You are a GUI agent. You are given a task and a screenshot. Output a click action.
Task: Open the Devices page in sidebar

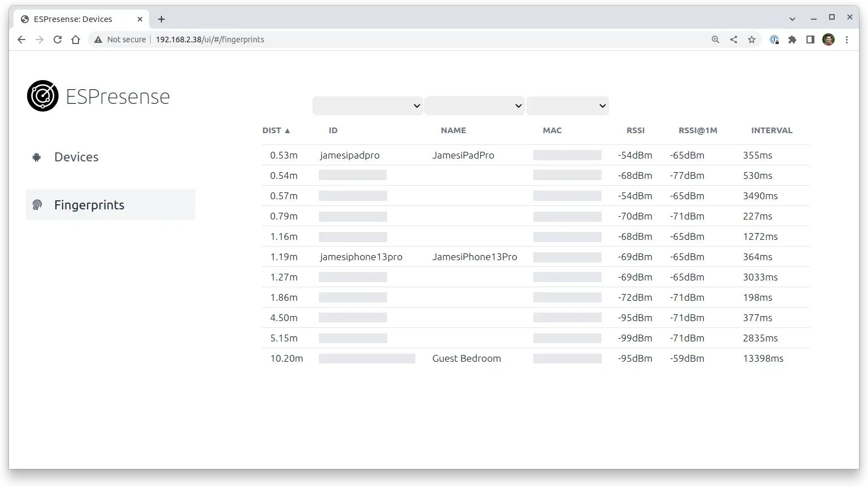(111, 157)
